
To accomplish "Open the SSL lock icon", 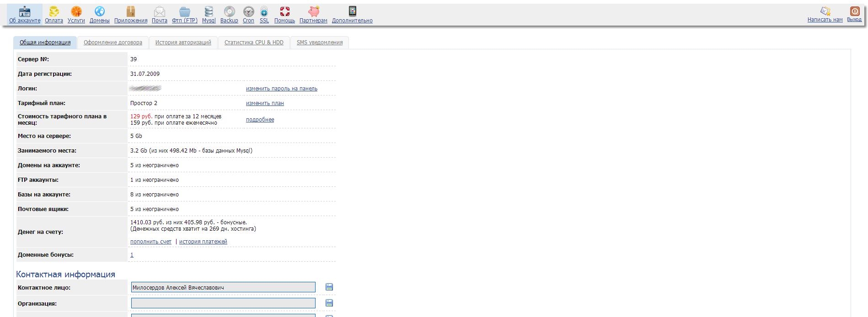I will [x=264, y=11].
